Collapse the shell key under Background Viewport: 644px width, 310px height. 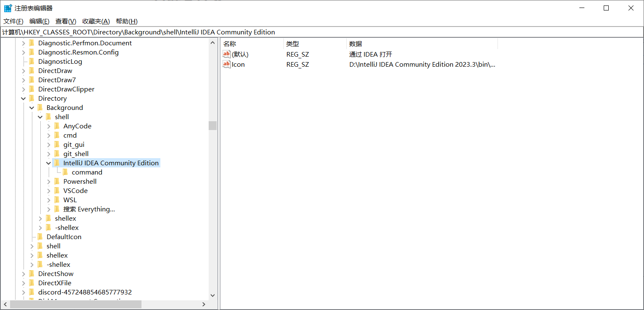coord(40,117)
